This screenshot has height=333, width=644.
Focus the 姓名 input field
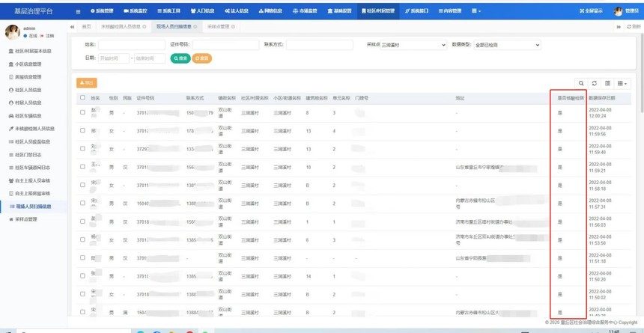tap(132, 45)
